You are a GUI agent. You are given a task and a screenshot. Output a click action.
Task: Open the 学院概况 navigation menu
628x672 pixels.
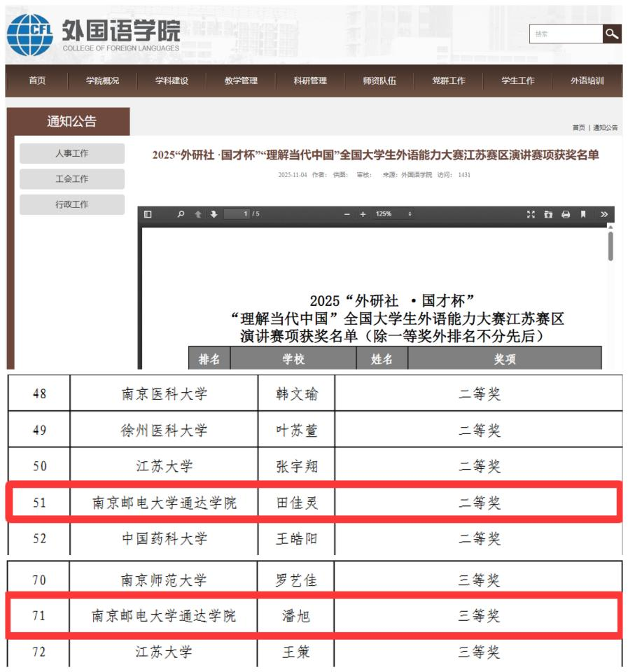tap(102, 80)
